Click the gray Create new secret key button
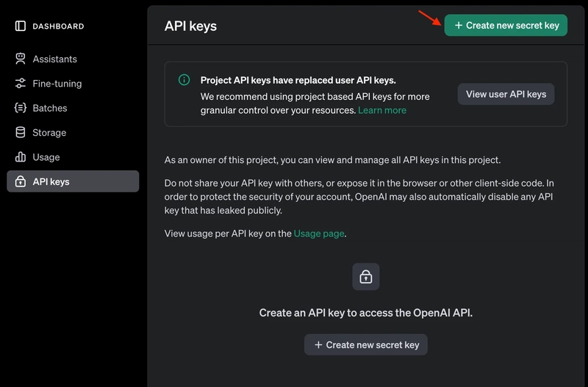 click(365, 344)
